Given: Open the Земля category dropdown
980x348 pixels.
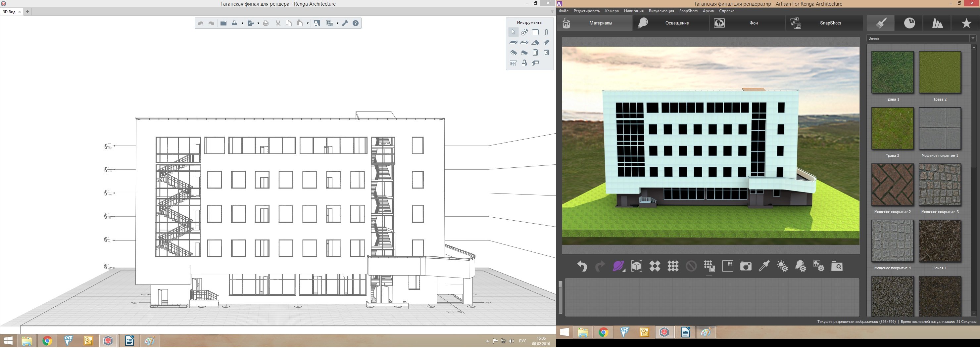Looking at the screenshot, I should 973,38.
